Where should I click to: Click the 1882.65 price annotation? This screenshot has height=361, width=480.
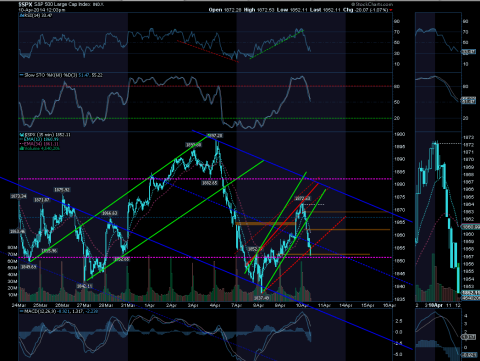[x=210, y=183]
